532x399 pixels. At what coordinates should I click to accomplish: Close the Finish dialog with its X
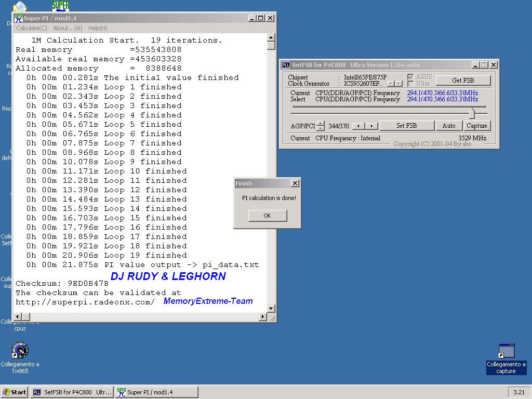pyautogui.click(x=295, y=183)
